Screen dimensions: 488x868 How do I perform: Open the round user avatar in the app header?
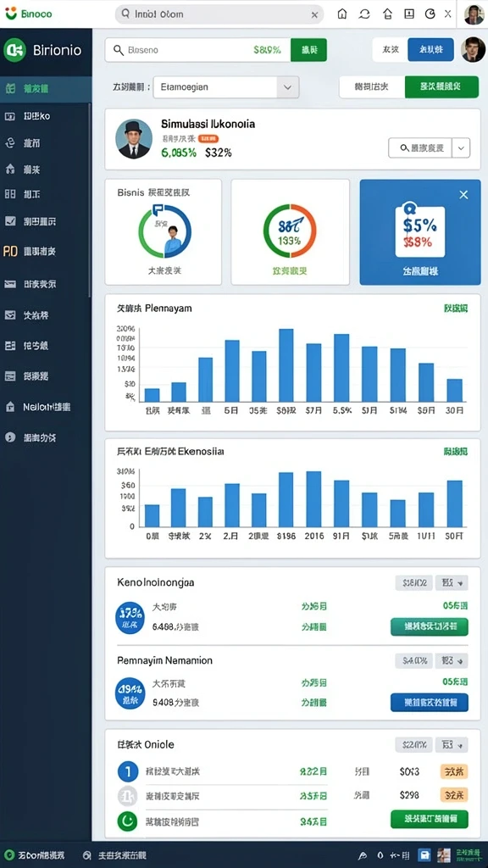(473, 50)
